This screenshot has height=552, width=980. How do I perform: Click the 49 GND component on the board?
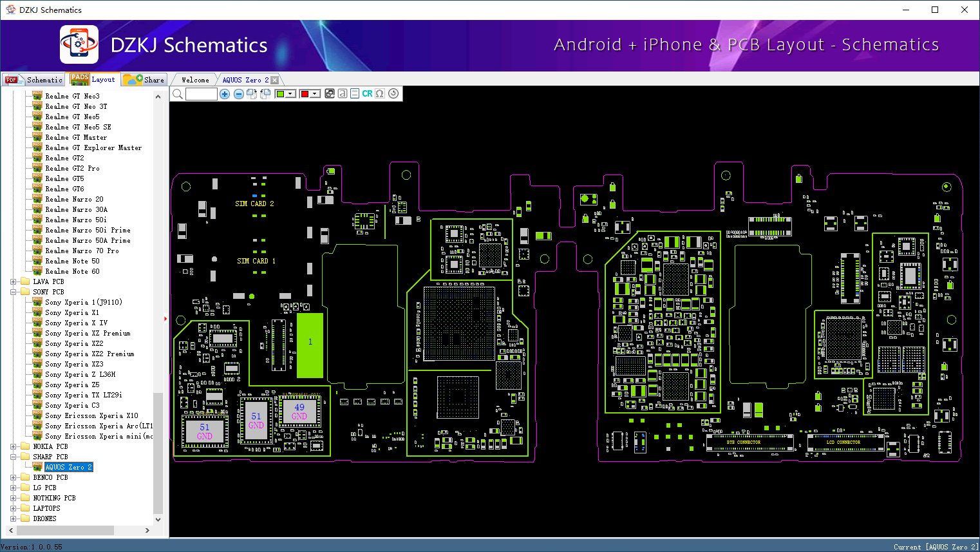pos(299,412)
